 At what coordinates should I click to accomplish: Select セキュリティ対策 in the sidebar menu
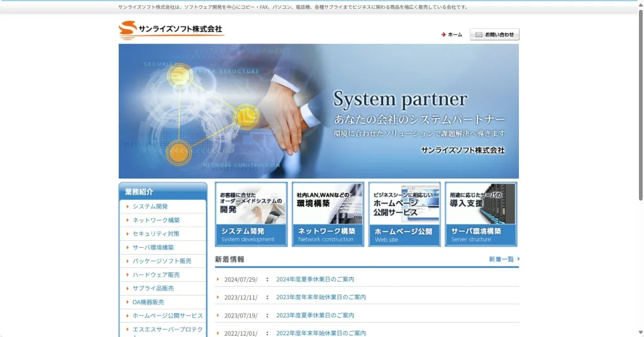click(156, 233)
